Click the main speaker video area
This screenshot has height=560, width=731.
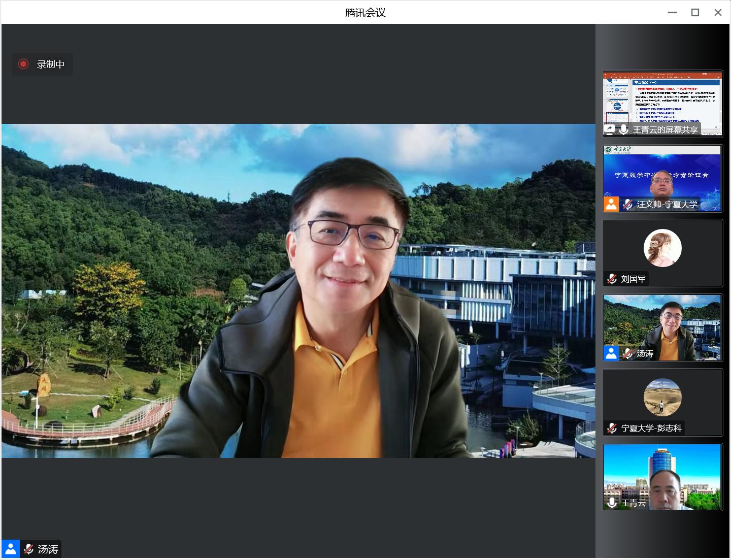click(x=298, y=290)
